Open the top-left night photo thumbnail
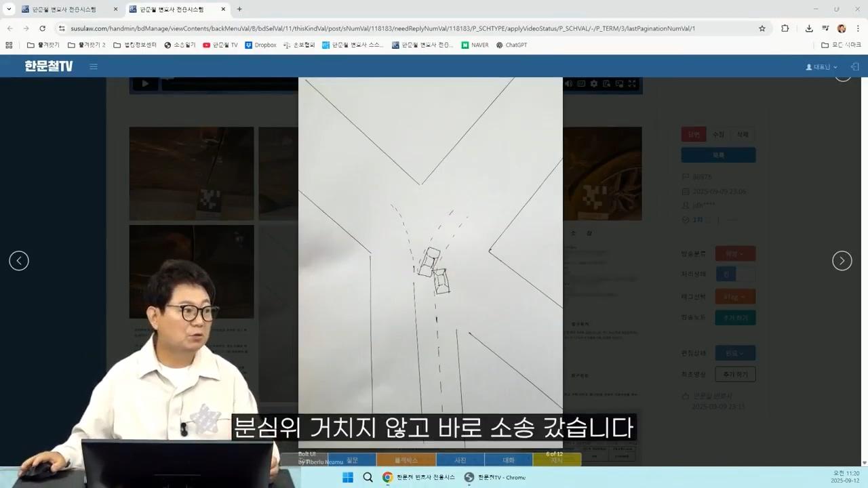Viewport: 868px width, 488px height. [191, 174]
